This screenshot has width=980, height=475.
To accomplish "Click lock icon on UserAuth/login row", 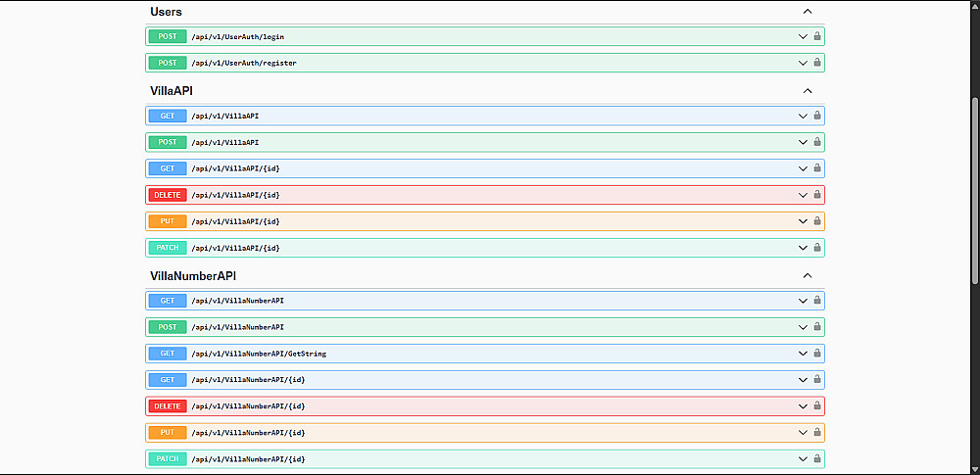I will (x=817, y=36).
